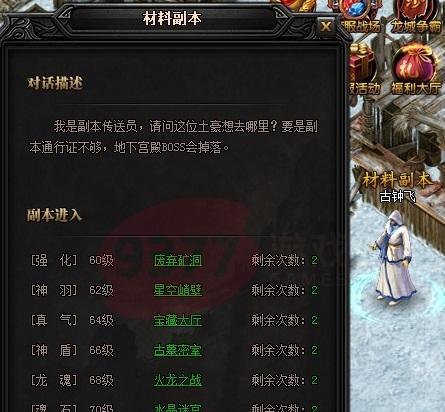This screenshot has height=412, width=445.
Task: Enter the 古墓密室 dungeon link
Action: click(x=178, y=350)
